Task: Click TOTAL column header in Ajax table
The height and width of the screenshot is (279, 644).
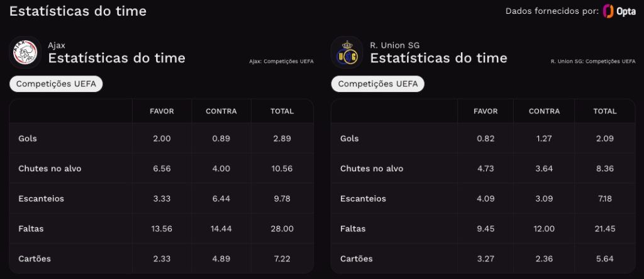Action: 282,111
